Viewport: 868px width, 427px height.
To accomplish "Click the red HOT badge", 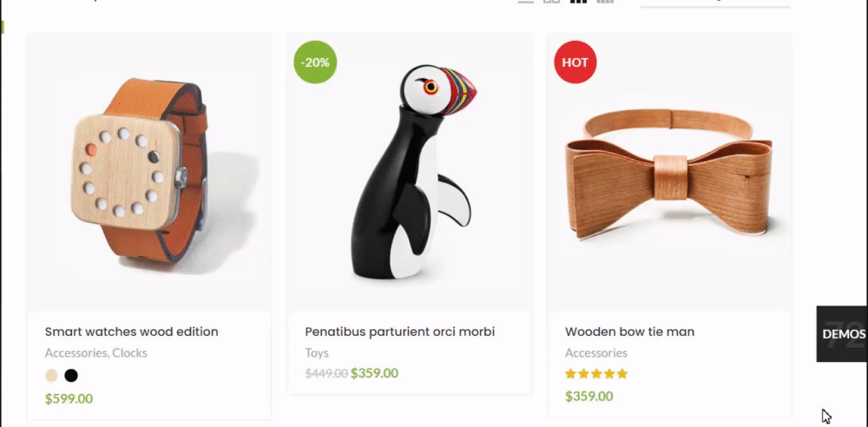I will (575, 62).
